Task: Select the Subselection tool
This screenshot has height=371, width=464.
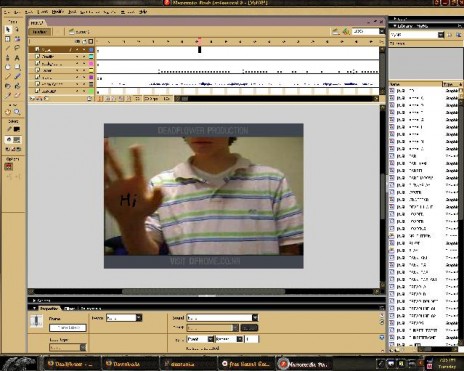Action: [17, 30]
